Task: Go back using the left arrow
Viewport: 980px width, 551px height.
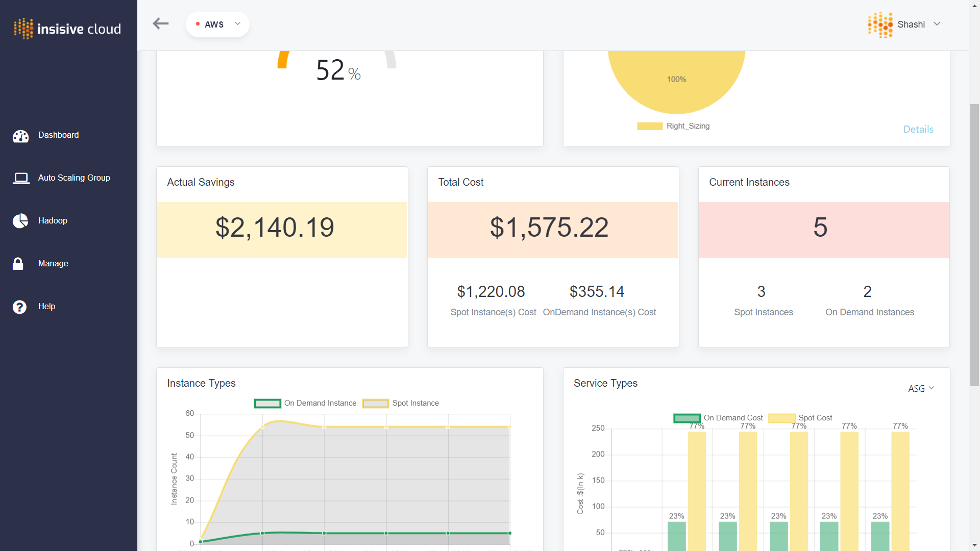Action: (161, 23)
